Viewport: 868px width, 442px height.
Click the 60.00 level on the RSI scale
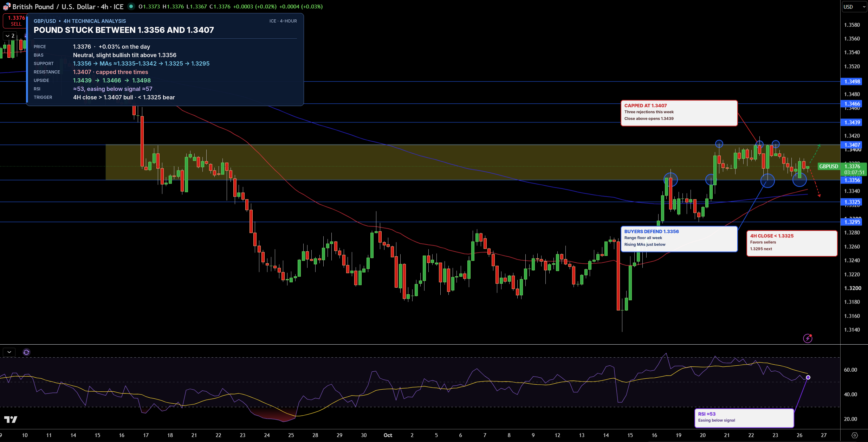[850, 370]
